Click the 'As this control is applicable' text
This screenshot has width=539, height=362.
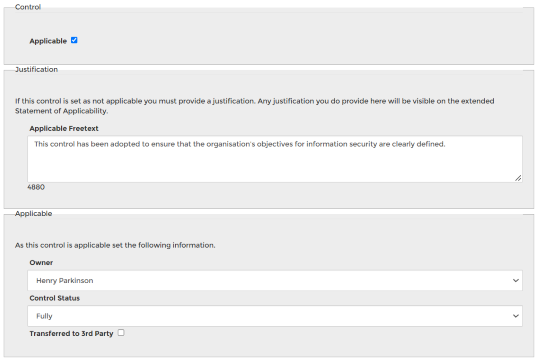tap(115, 245)
